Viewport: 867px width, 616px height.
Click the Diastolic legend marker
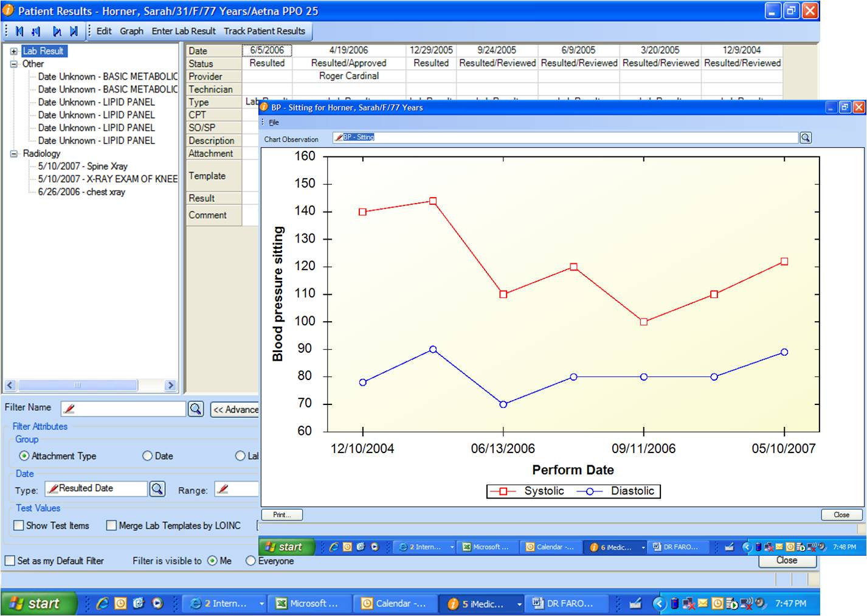(x=589, y=491)
